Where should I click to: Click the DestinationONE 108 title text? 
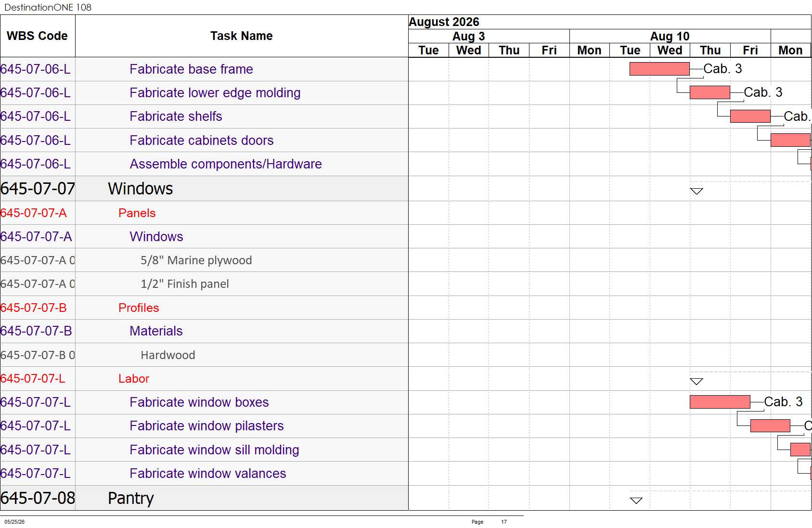click(x=48, y=7)
